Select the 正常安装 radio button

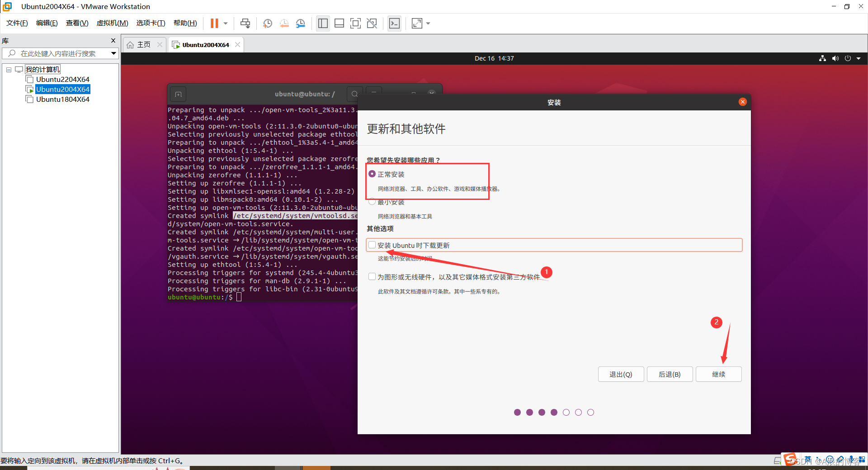[x=372, y=174]
